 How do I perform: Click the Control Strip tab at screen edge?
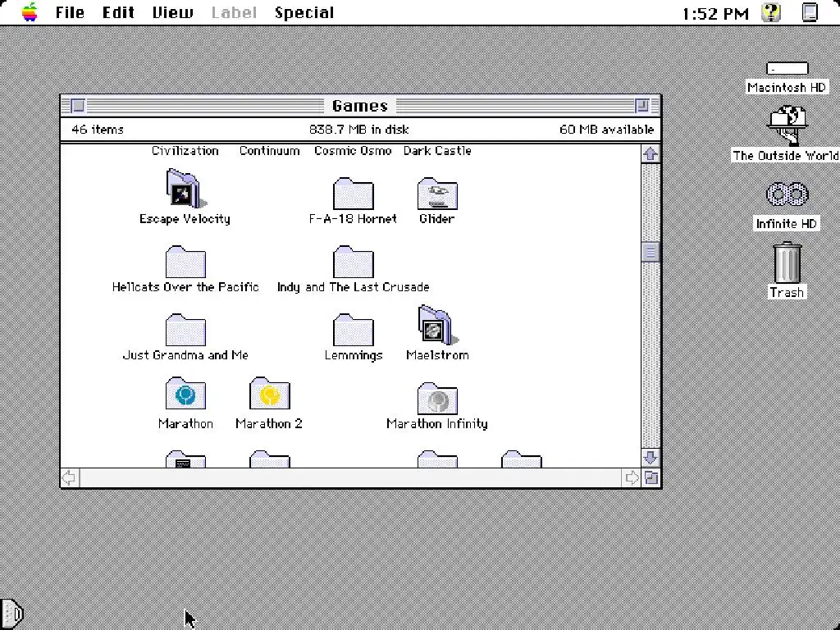pos(11,613)
